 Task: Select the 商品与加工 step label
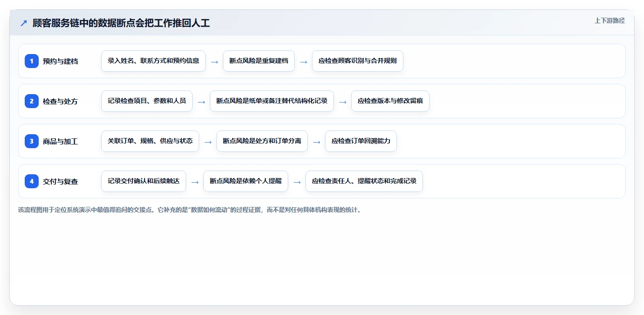pyautogui.click(x=60, y=141)
